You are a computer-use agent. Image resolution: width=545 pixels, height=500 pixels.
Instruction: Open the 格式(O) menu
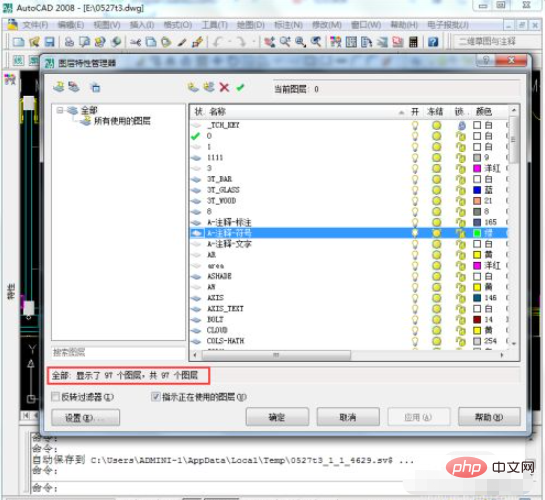pyautogui.click(x=178, y=25)
